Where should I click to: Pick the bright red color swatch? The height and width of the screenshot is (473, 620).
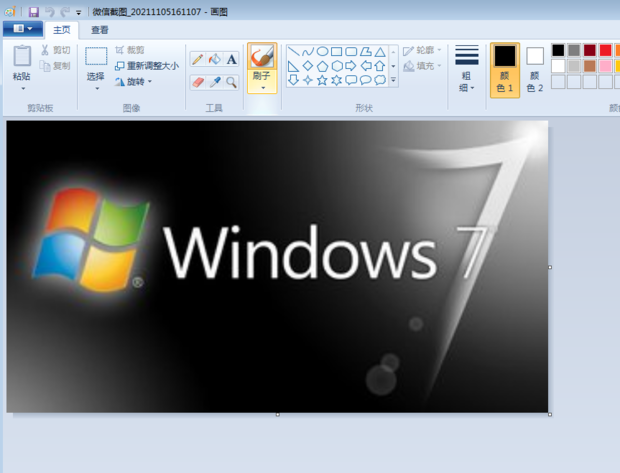coord(605,50)
